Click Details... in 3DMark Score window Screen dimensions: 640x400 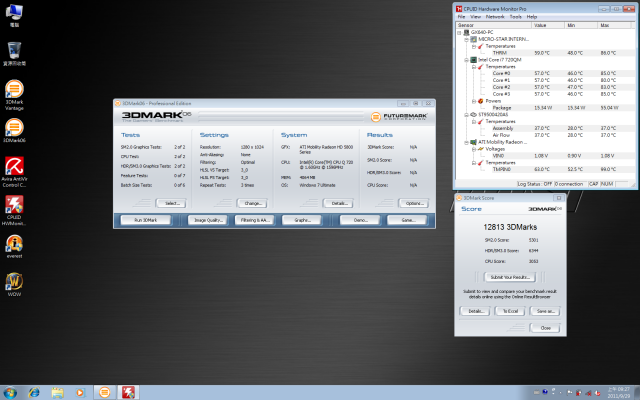pyautogui.click(x=476, y=311)
